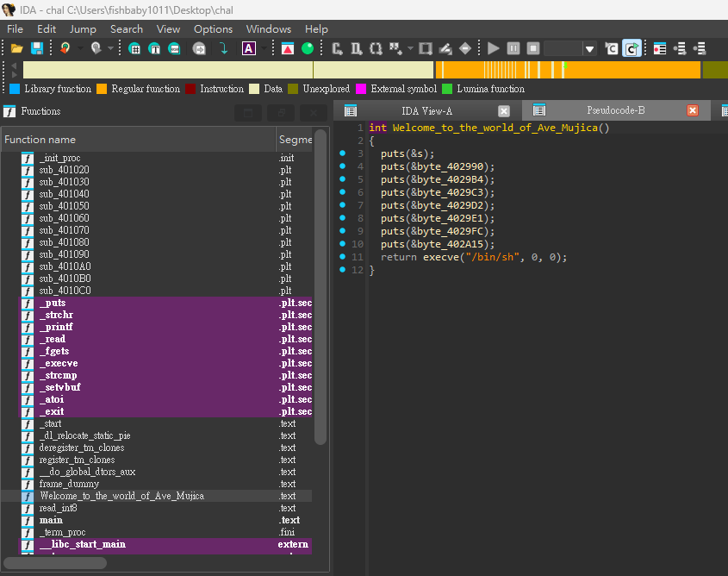Viewport: 728px width, 576px height.
Task: Switch to the IDA View-A tab
Action: pyautogui.click(x=426, y=111)
